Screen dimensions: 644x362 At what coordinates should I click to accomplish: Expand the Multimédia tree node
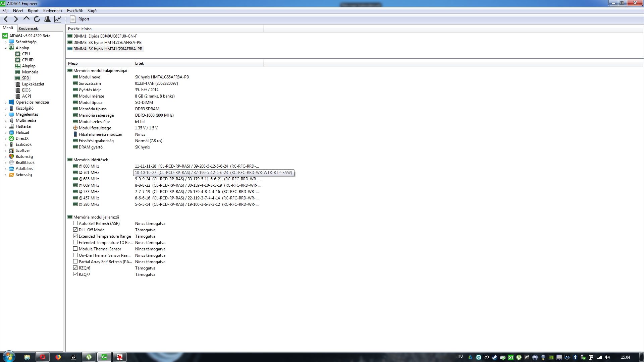click(x=5, y=121)
